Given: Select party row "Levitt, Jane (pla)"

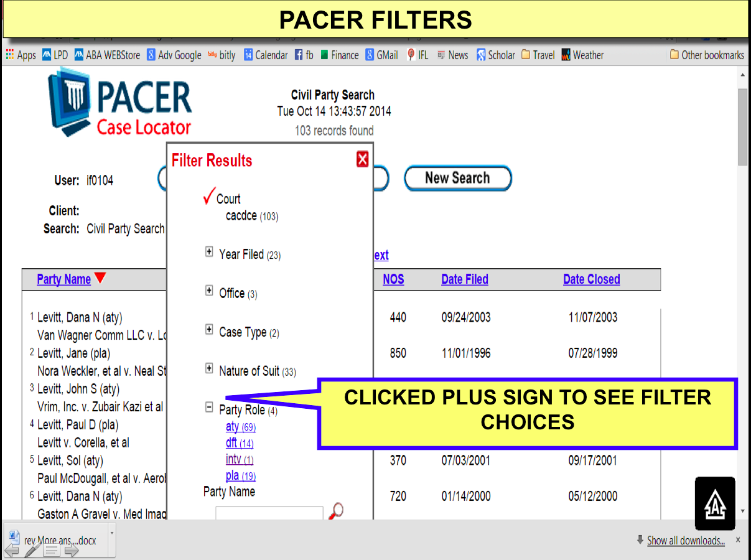Looking at the screenshot, I should (73, 353).
